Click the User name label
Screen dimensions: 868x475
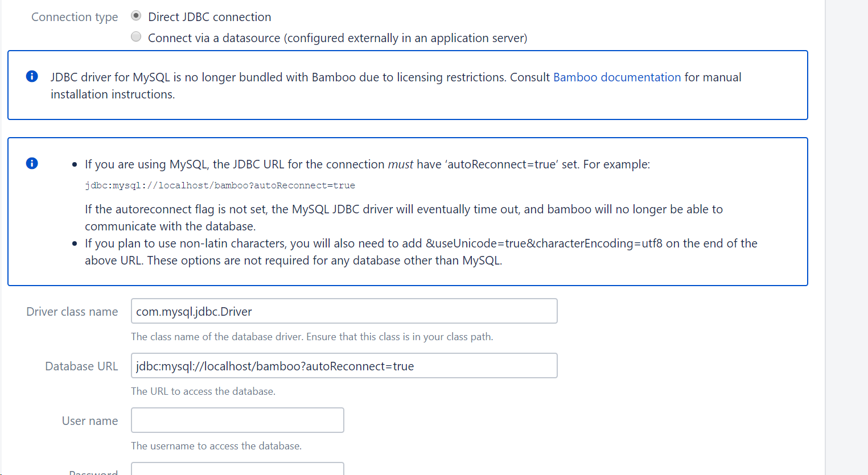(x=90, y=420)
